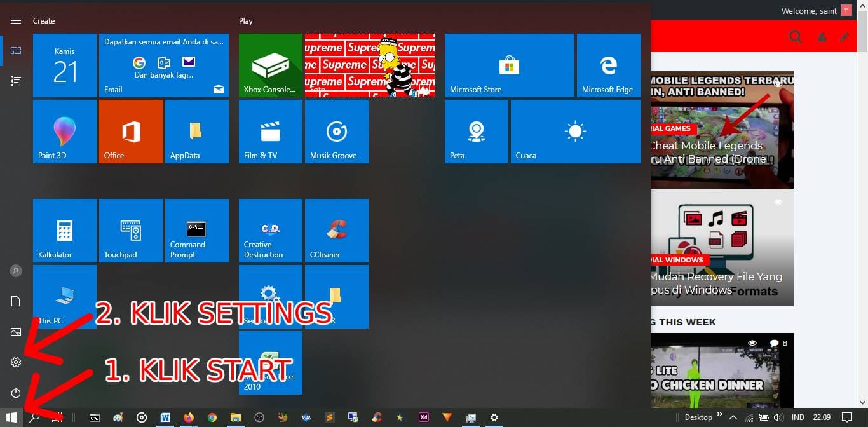Open the Xbox Console Companion tile
The height and width of the screenshot is (427, 868).
click(270, 65)
